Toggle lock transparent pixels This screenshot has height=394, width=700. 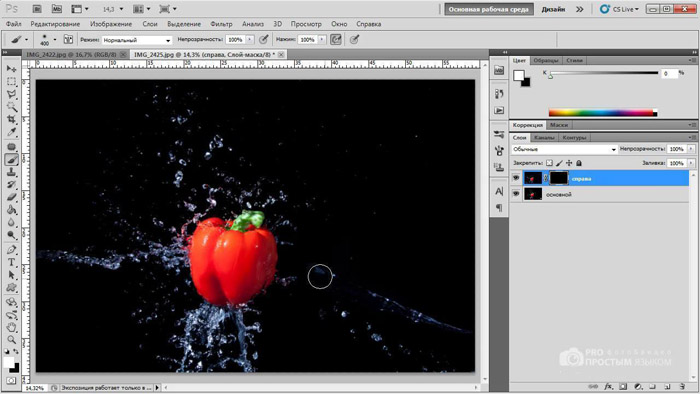pos(550,163)
